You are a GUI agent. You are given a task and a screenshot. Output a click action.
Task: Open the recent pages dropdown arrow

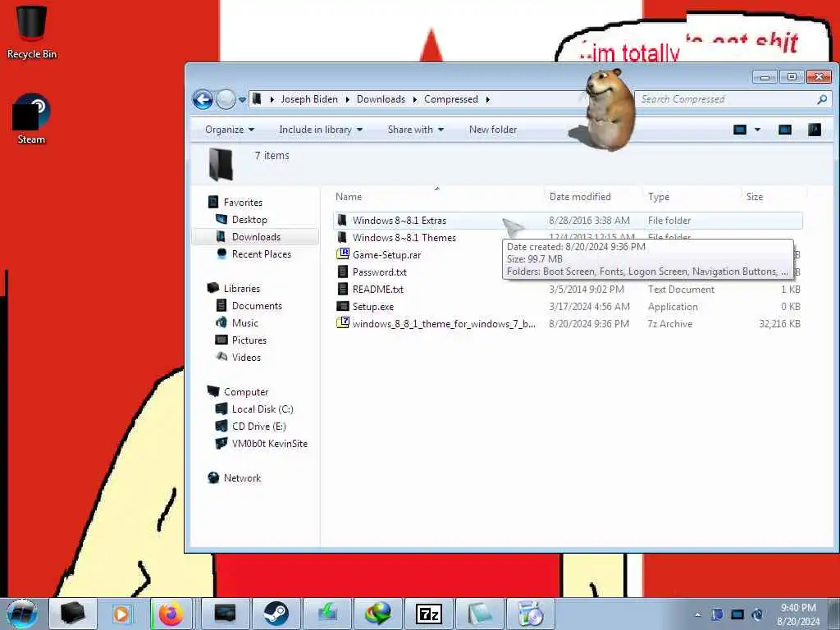click(242, 99)
